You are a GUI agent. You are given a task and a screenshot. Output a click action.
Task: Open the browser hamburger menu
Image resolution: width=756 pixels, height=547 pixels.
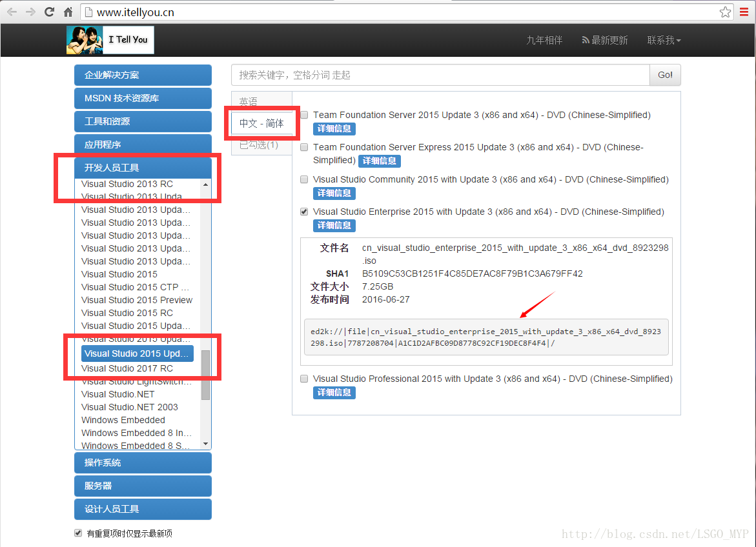(x=744, y=12)
